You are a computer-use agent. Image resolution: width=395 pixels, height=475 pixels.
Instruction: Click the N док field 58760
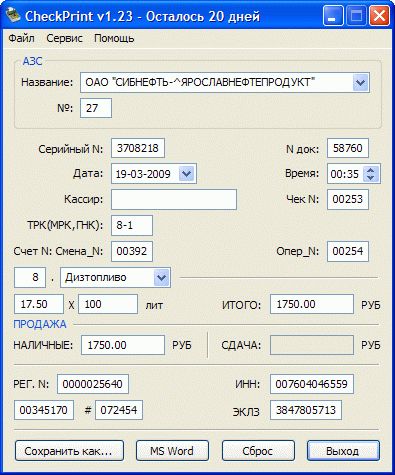(x=348, y=148)
